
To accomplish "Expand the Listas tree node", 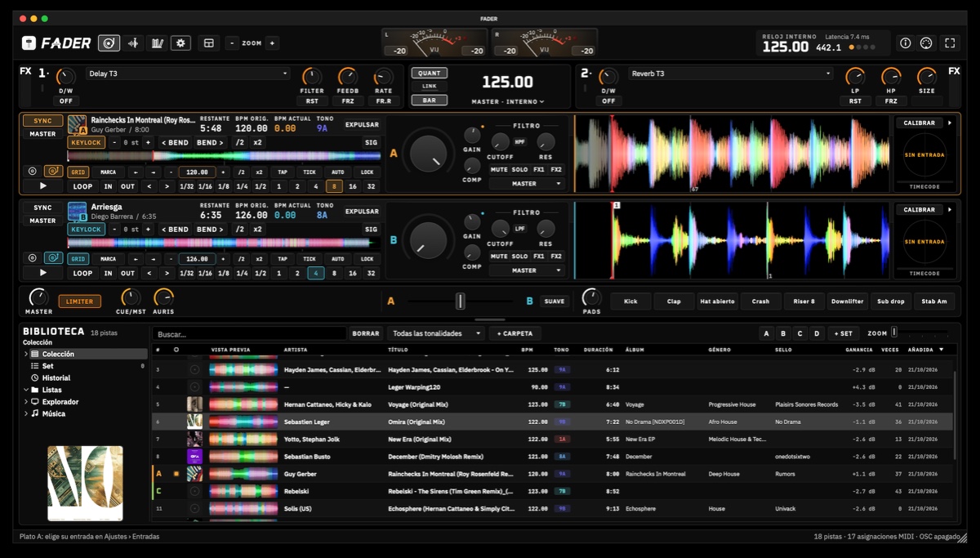I will click(x=26, y=391).
